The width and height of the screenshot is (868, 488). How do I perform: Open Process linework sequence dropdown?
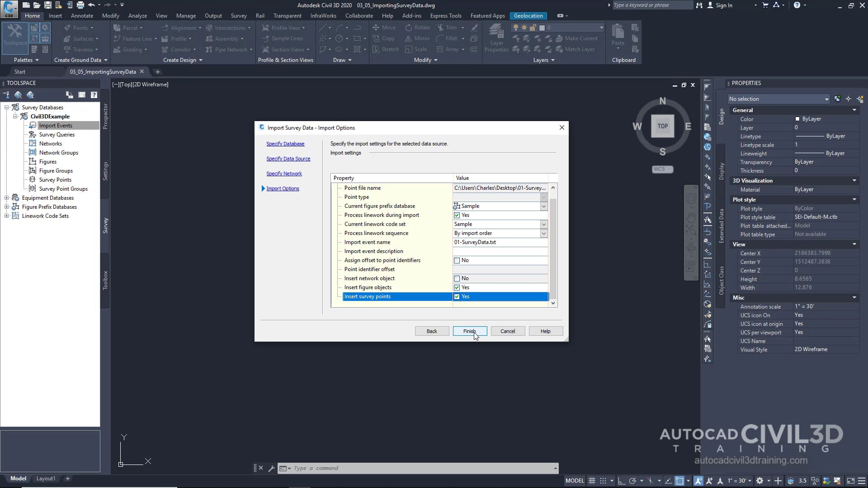point(543,233)
